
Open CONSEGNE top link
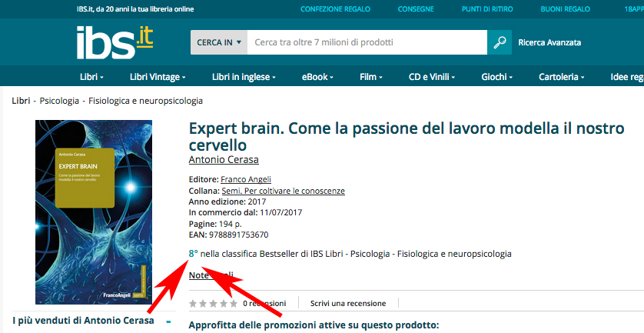pos(416,9)
